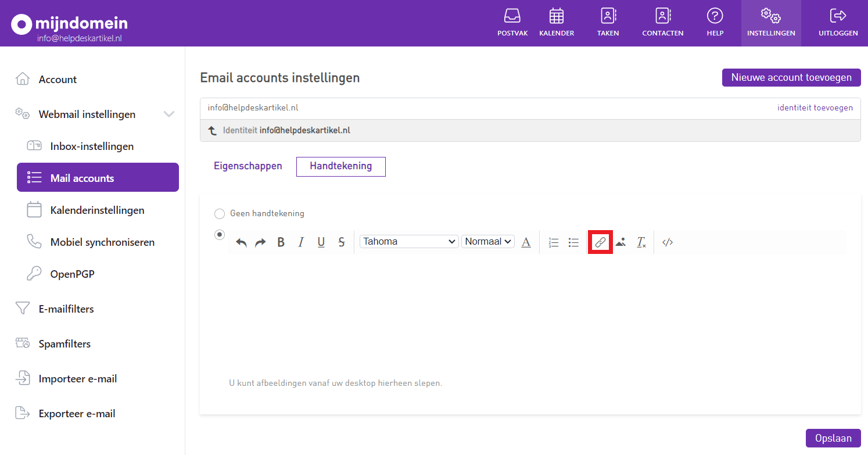Screen dimensions: 868x455
Task: Toggle italic formatting
Action: pyautogui.click(x=301, y=242)
